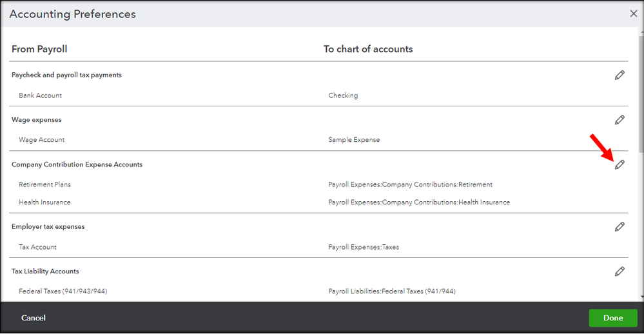Close the Accounting Preferences dialog
This screenshot has width=644, height=334.
pyautogui.click(x=634, y=14)
